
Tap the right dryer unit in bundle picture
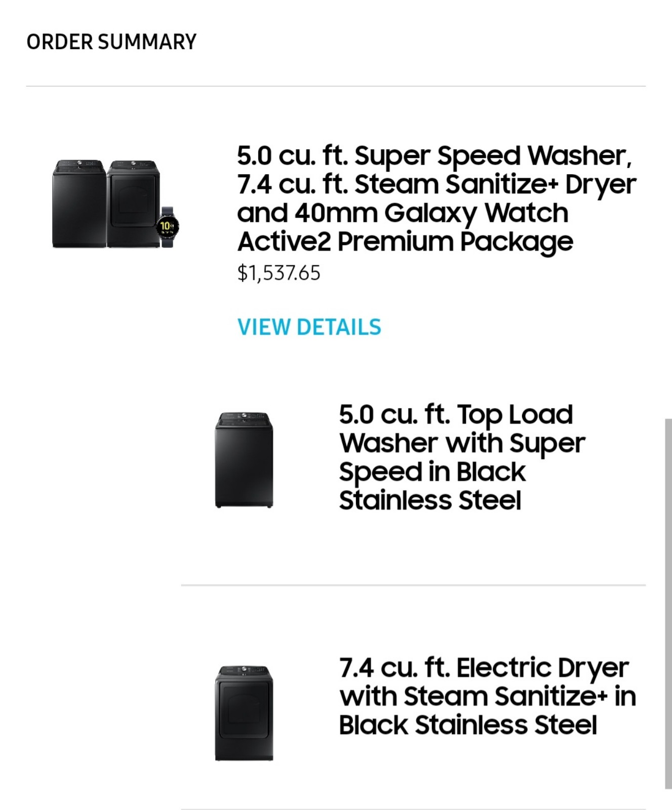coord(134,204)
